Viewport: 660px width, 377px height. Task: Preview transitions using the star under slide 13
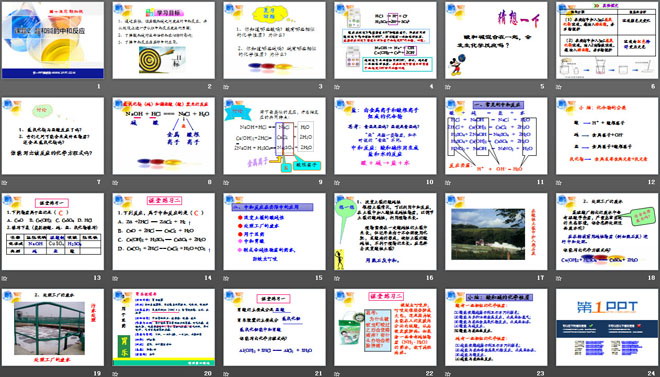pos(4,278)
